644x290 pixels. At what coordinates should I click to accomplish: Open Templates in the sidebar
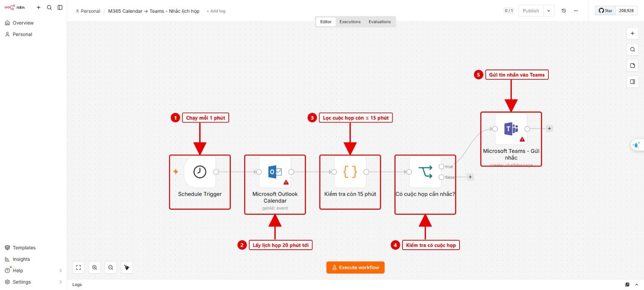point(33,248)
